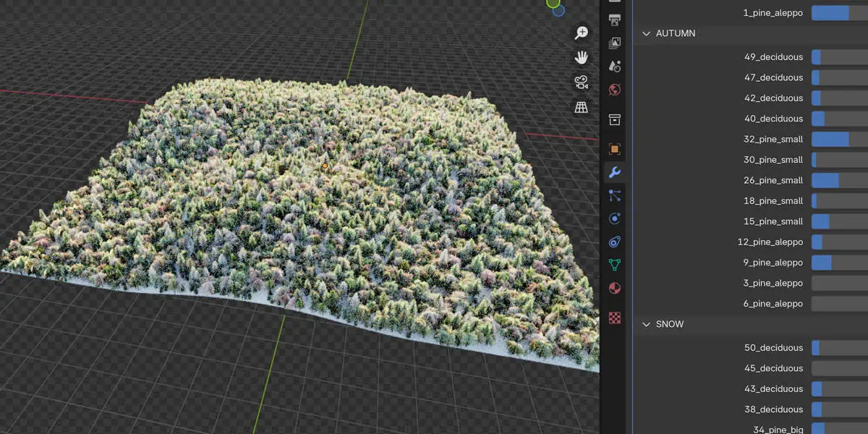Select the Modifiers wrench icon
The height and width of the screenshot is (434, 868).
615,172
